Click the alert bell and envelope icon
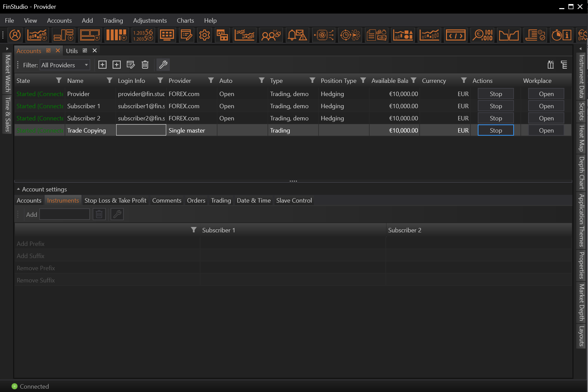 pos(297,35)
